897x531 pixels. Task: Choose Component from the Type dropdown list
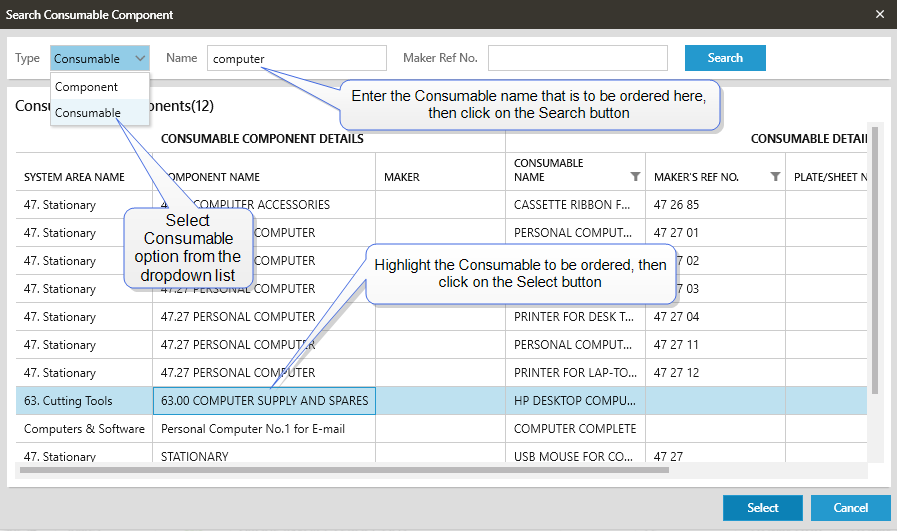coord(100,86)
